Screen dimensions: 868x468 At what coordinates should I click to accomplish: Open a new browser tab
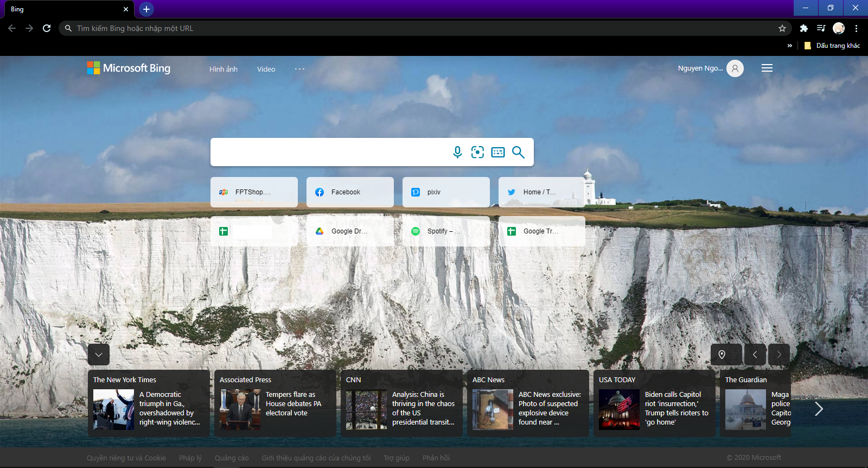(146, 9)
